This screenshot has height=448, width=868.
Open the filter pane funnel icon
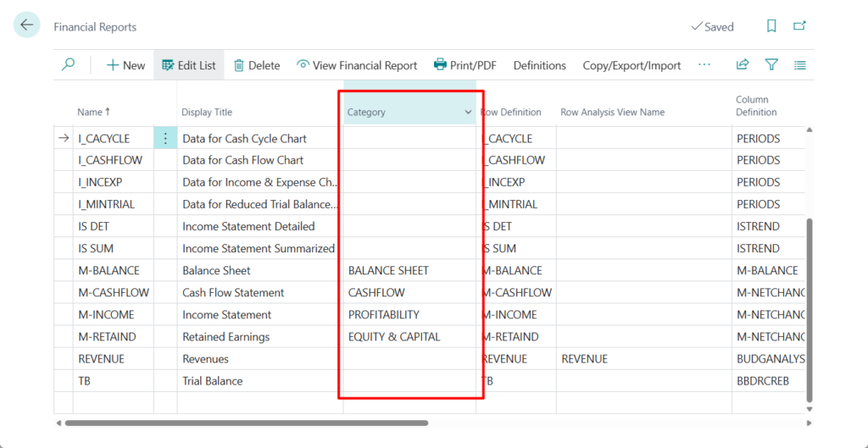tap(771, 65)
